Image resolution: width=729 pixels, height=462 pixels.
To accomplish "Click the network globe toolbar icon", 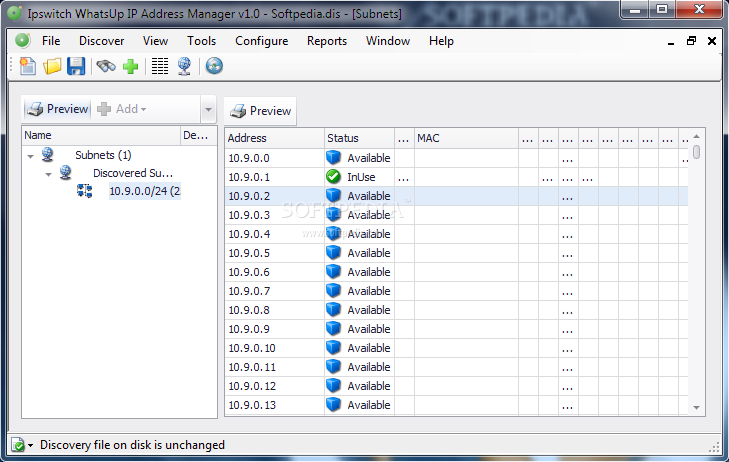I will [x=185, y=66].
